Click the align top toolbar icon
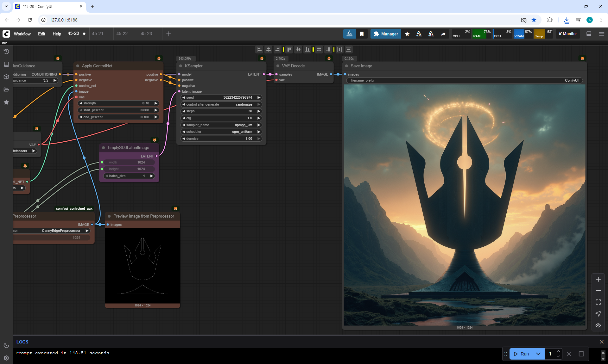The image size is (608, 364). 289,49
